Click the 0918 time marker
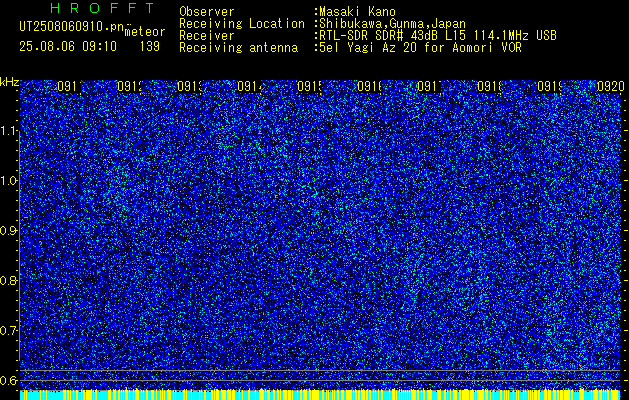Image resolution: width=629 pixels, height=400 pixels. click(x=489, y=87)
